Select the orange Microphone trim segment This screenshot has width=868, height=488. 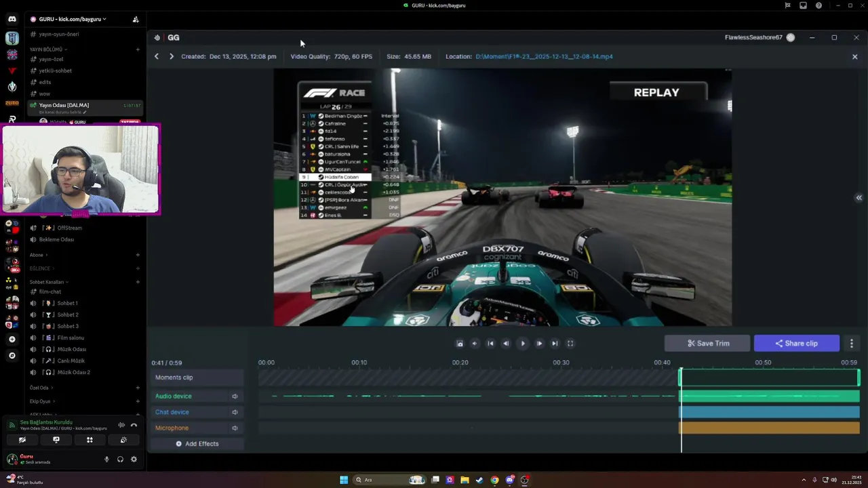(x=770, y=428)
